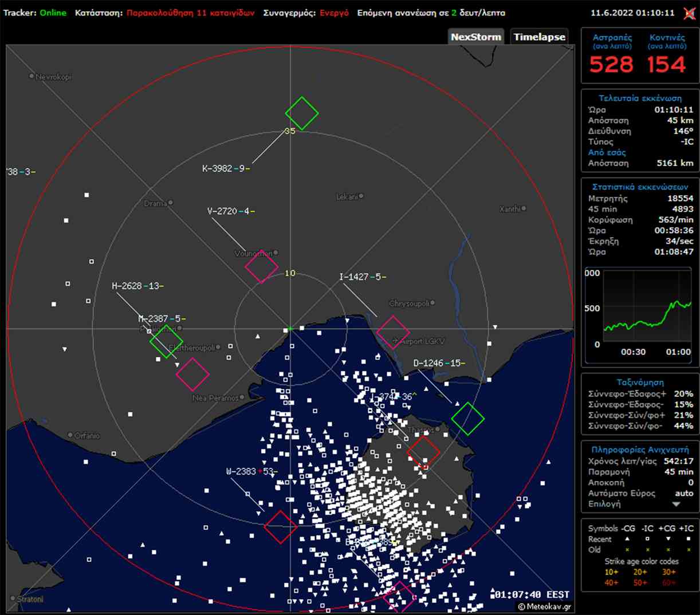Click the Chrysoupoli town label
The width and height of the screenshot is (700, 615).
pos(408,303)
